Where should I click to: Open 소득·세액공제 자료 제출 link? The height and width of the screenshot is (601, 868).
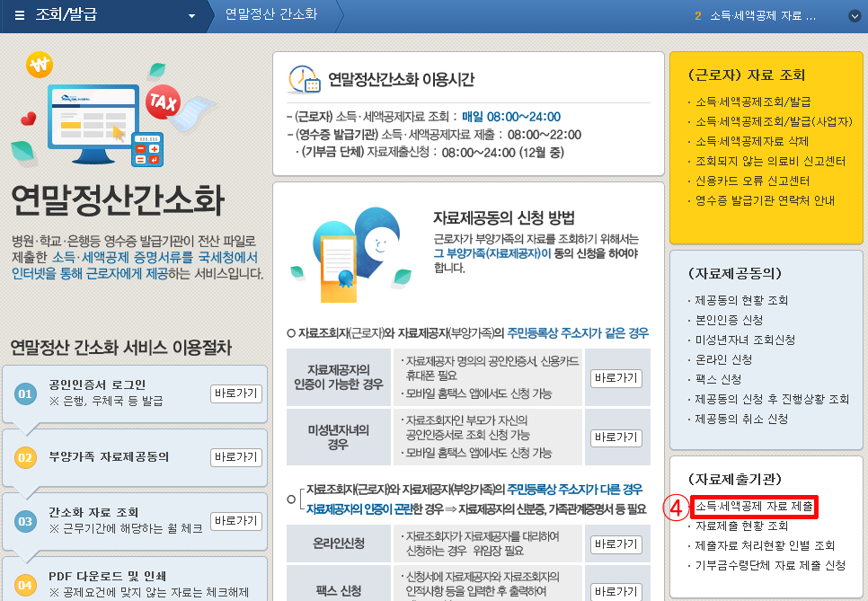click(755, 507)
